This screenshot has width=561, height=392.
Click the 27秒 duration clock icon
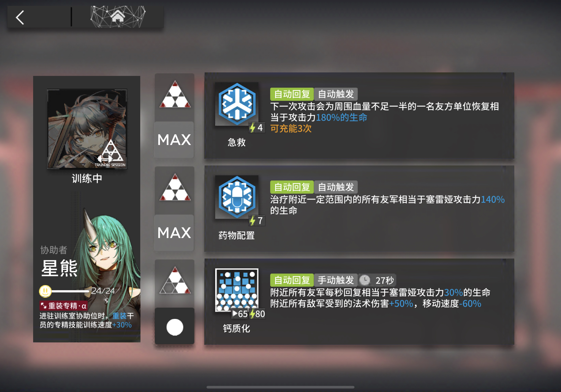(365, 280)
